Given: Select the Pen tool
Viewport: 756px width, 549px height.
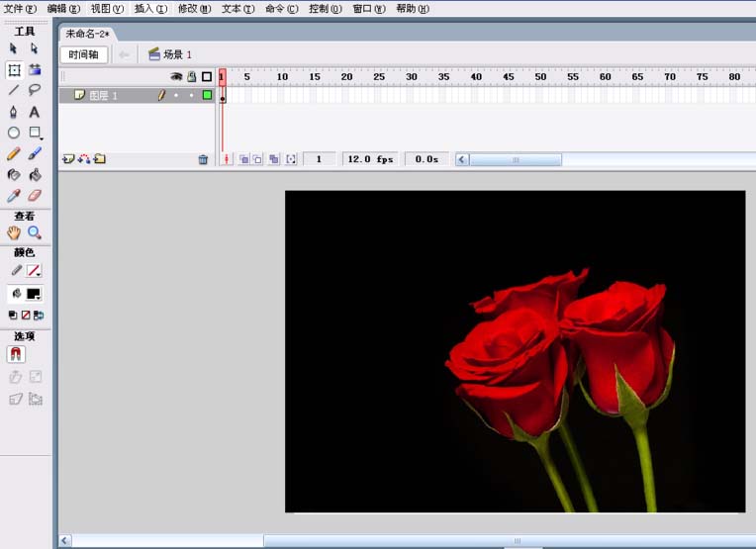Looking at the screenshot, I should click(x=14, y=112).
